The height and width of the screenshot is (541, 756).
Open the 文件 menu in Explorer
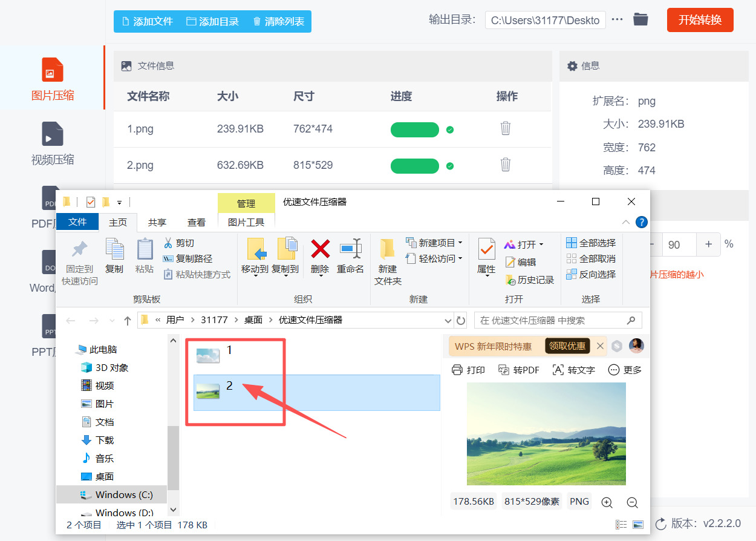coord(77,221)
